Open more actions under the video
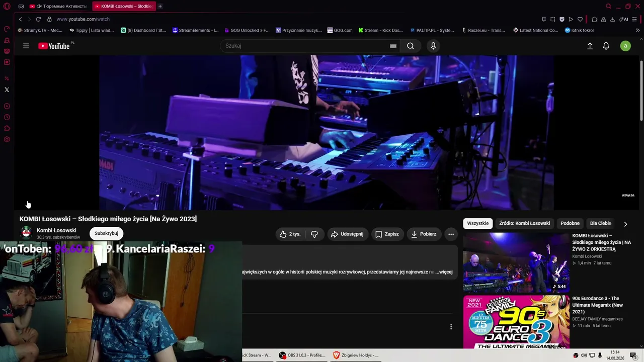644x362 pixels. coord(451,234)
